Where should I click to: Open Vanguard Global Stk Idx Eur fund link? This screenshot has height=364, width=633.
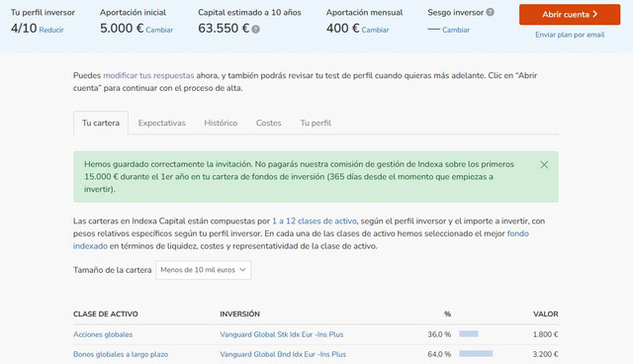[x=281, y=334]
